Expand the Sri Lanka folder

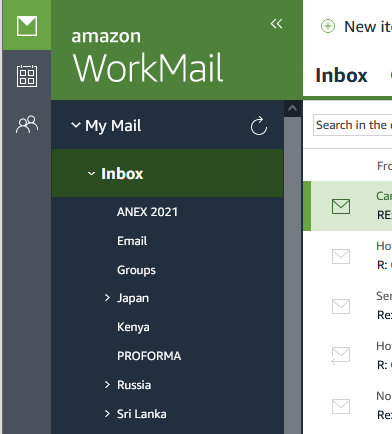[107, 414]
